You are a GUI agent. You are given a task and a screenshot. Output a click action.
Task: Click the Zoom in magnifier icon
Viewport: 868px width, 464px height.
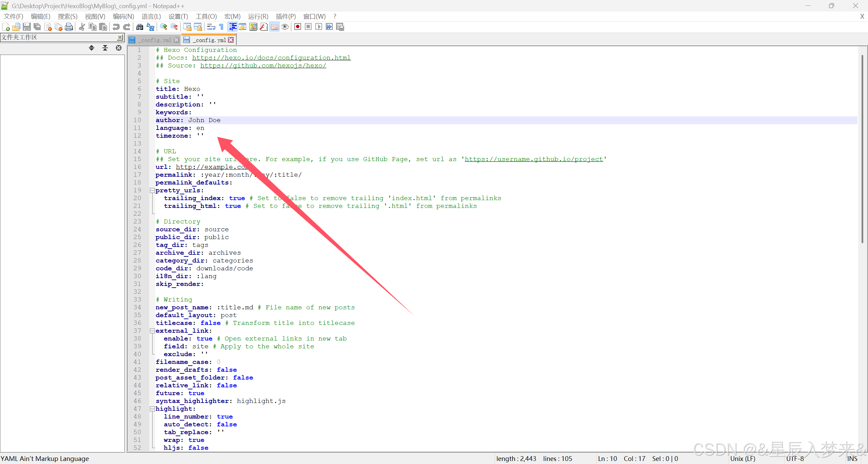click(163, 27)
